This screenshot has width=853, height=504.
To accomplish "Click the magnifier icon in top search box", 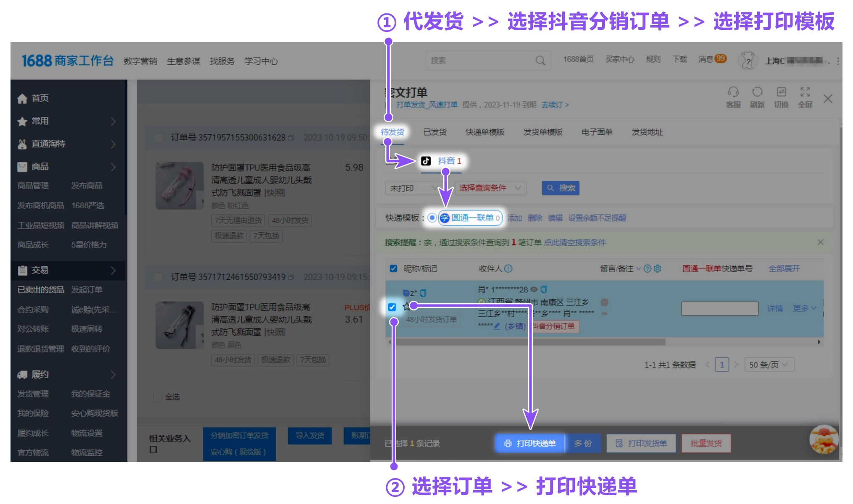I will pyautogui.click(x=540, y=61).
